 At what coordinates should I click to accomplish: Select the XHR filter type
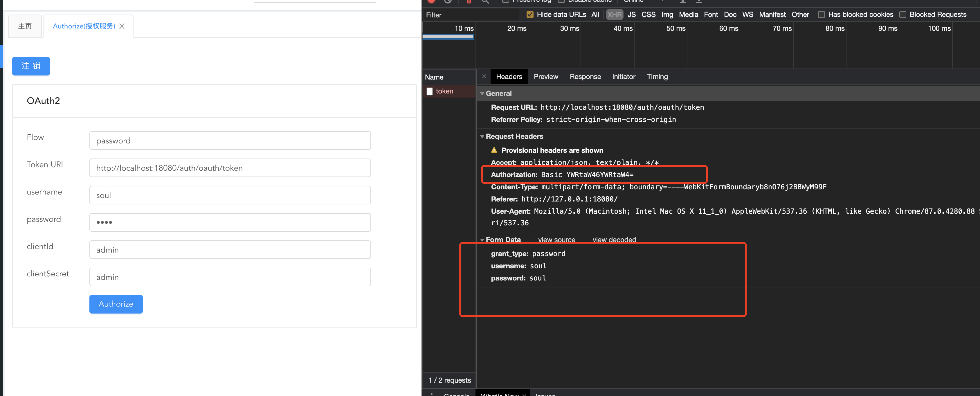point(614,15)
